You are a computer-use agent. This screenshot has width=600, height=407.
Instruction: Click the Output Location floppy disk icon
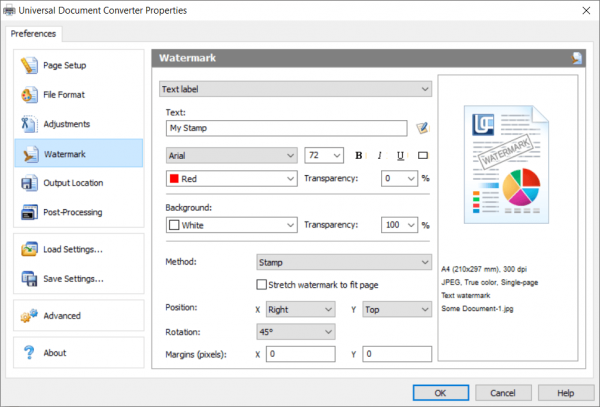click(29, 183)
